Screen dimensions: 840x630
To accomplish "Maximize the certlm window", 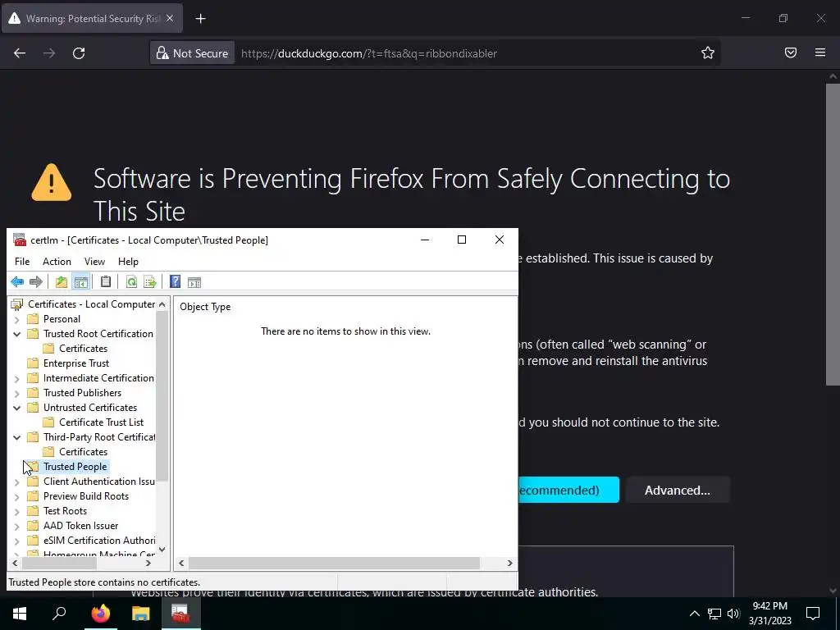I will pos(462,240).
